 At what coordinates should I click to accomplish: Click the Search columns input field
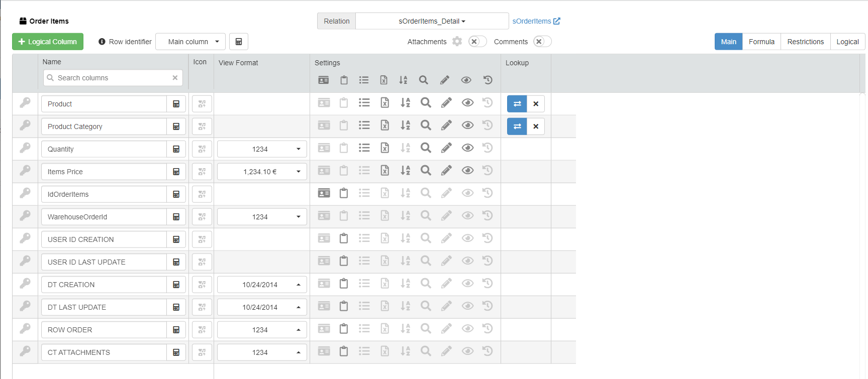point(113,78)
